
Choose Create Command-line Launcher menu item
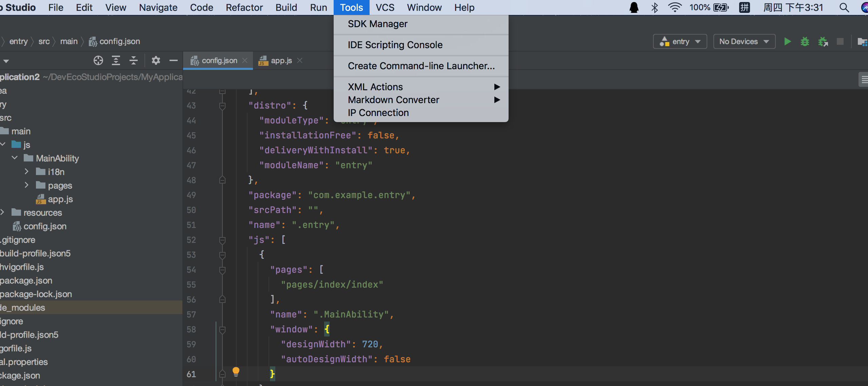tap(421, 66)
